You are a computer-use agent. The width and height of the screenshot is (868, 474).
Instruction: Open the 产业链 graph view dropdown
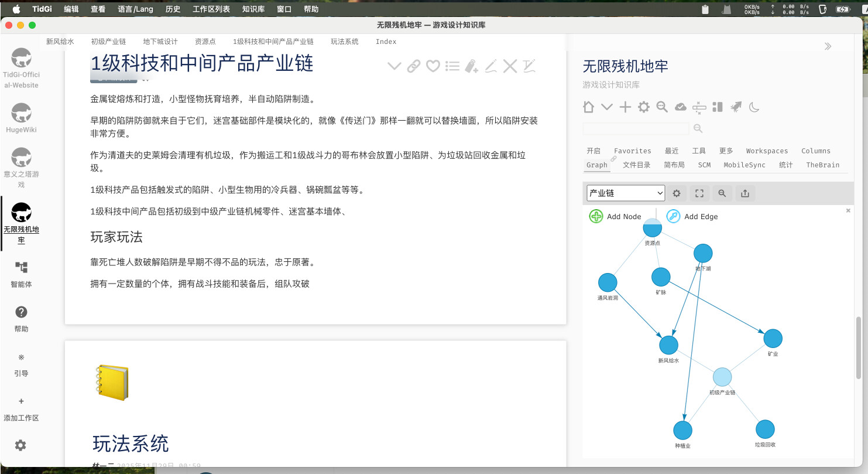626,193
